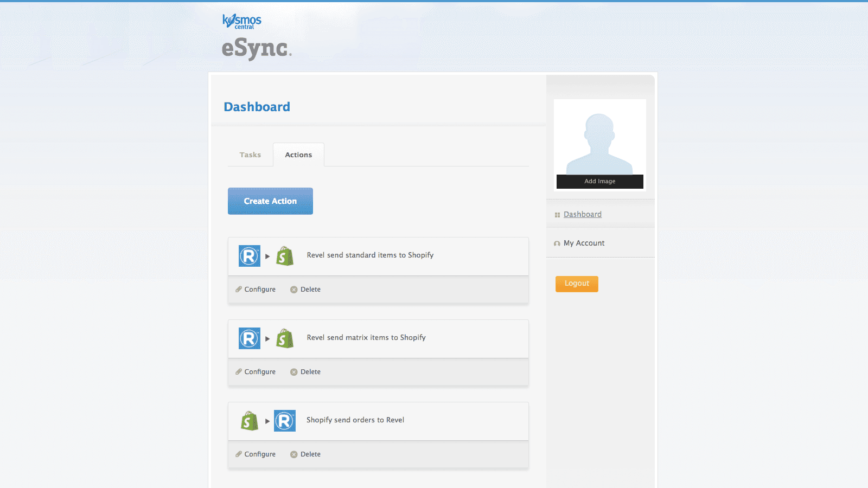The height and width of the screenshot is (488, 868).
Task: Expand the arrow between Revel and Shopify standard items
Action: 268,256
